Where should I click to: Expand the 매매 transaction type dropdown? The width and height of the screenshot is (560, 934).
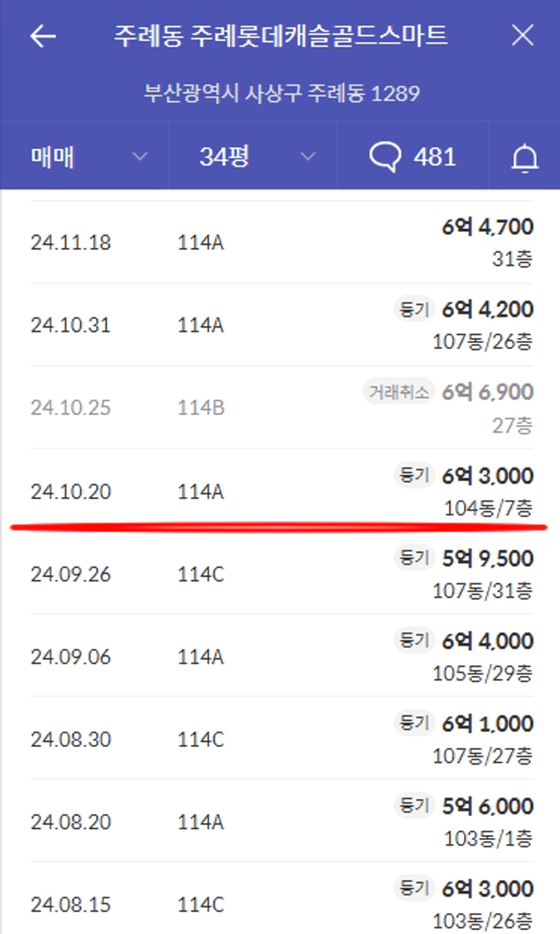[x=85, y=157]
